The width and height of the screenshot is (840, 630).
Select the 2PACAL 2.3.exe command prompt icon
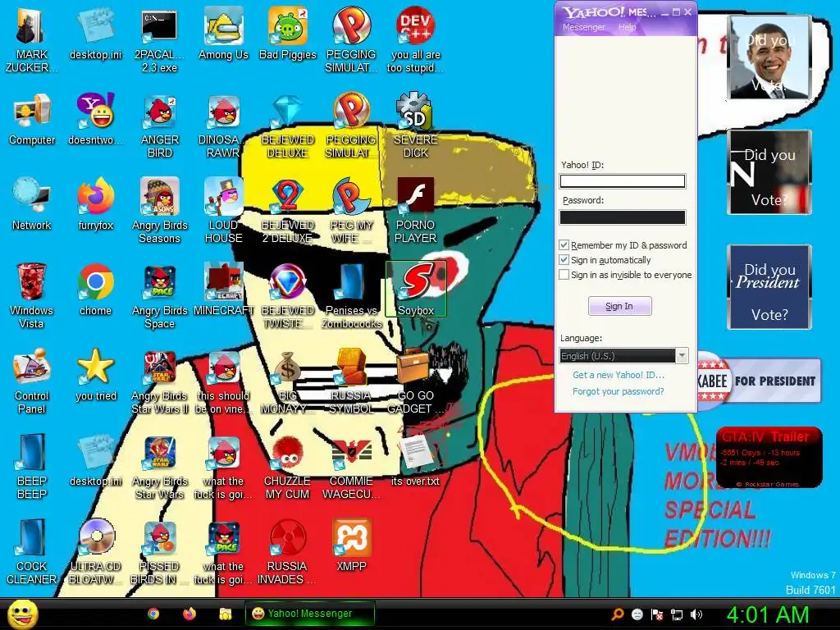click(x=159, y=41)
